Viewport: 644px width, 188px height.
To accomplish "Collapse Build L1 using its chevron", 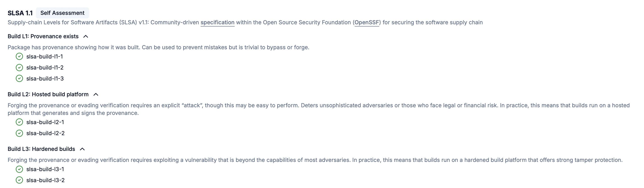I will point(86,36).
